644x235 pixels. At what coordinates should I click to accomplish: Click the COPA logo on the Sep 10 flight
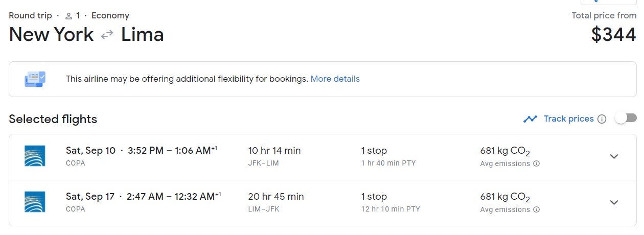[x=35, y=156]
